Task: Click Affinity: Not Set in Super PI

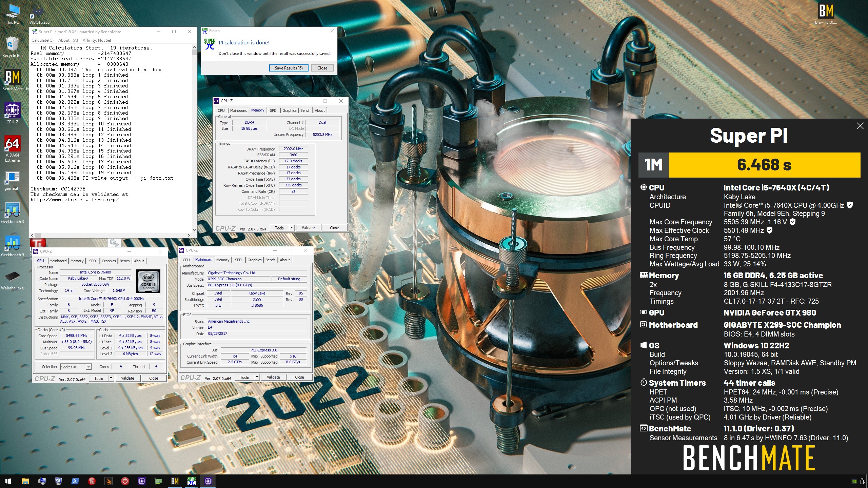Action: point(97,40)
